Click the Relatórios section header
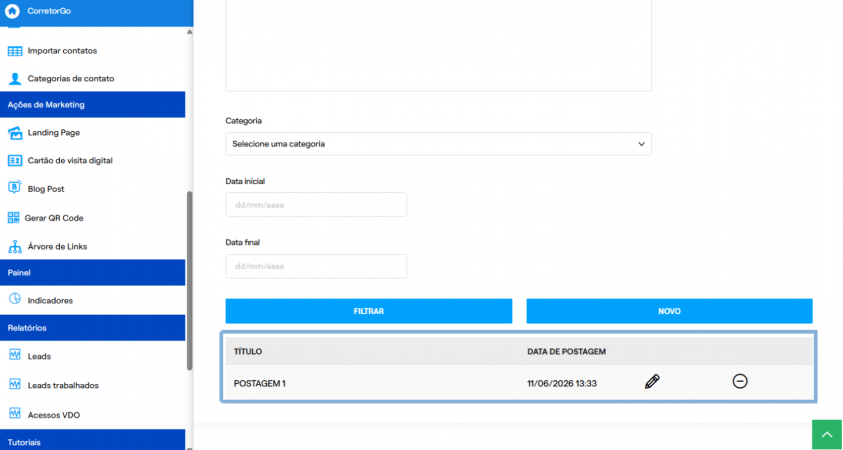Screen dimensions: 843x450 click(92, 328)
